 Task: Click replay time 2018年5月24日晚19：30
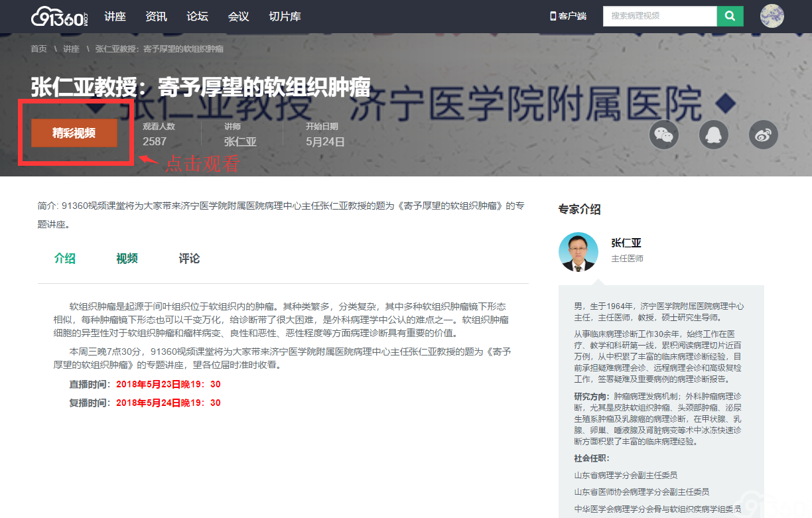coord(169,403)
